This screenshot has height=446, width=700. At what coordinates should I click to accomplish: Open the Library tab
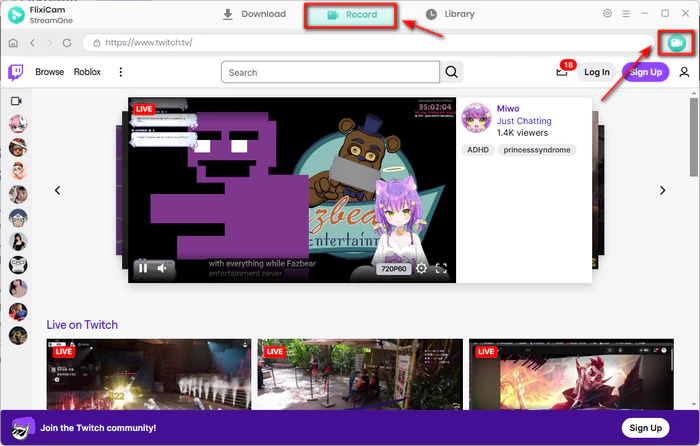click(x=450, y=14)
